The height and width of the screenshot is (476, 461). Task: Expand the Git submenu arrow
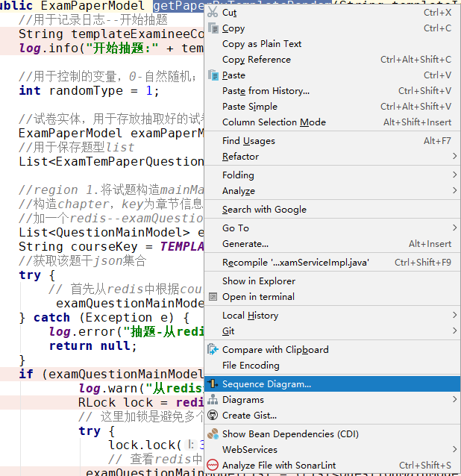(x=454, y=331)
